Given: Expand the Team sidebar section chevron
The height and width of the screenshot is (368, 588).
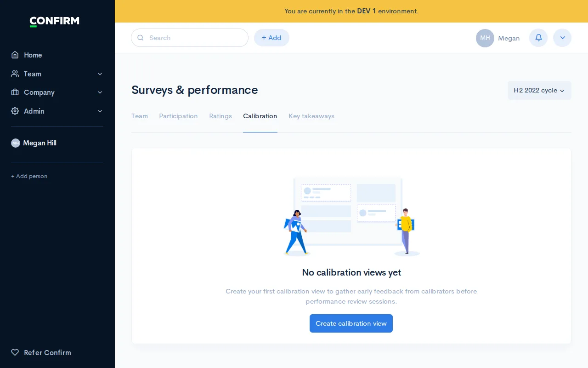Looking at the screenshot, I should 100,74.
